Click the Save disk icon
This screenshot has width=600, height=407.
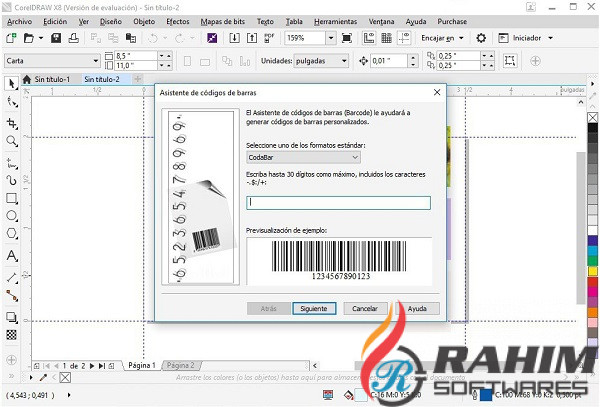pos(56,38)
